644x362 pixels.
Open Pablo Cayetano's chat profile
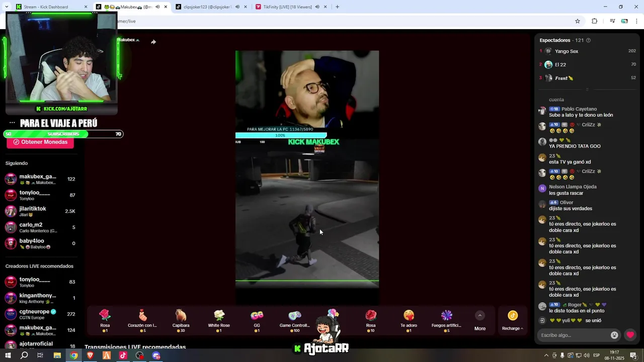[579, 109]
